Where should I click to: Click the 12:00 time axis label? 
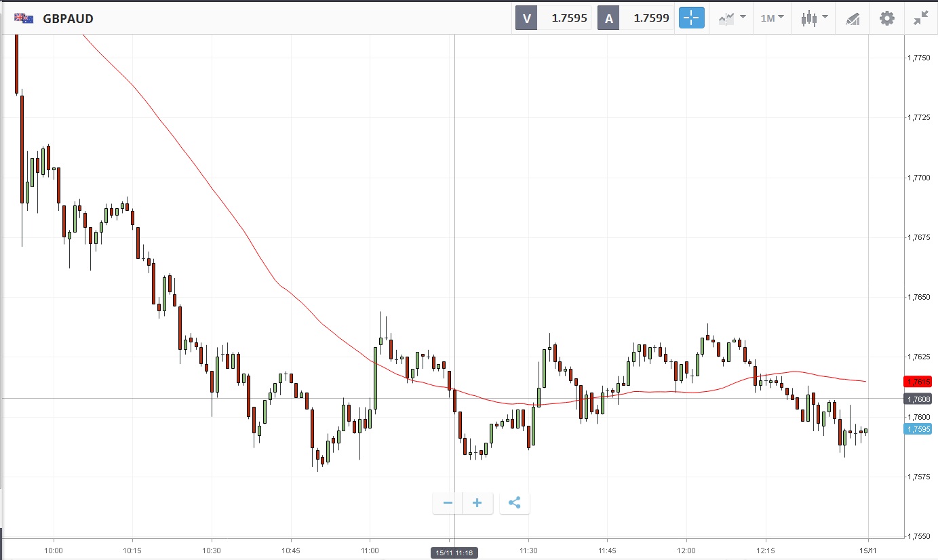pos(686,551)
